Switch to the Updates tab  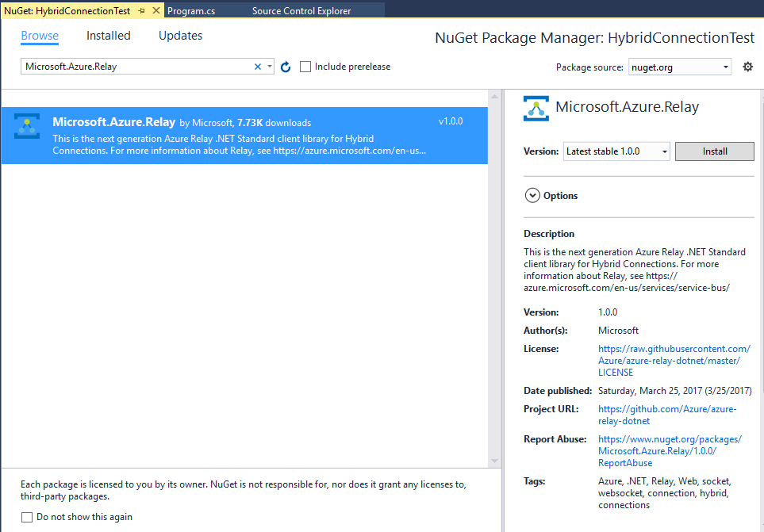point(180,36)
